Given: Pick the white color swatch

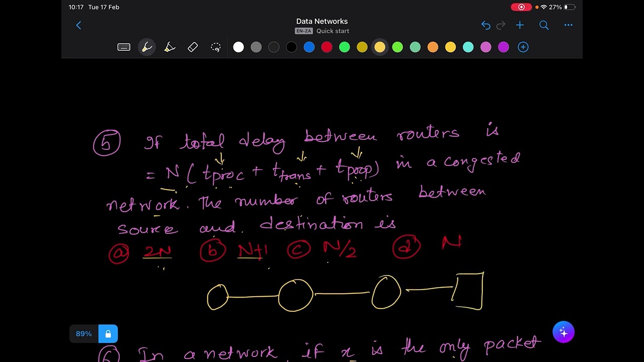Looking at the screenshot, I should (x=238, y=47).
